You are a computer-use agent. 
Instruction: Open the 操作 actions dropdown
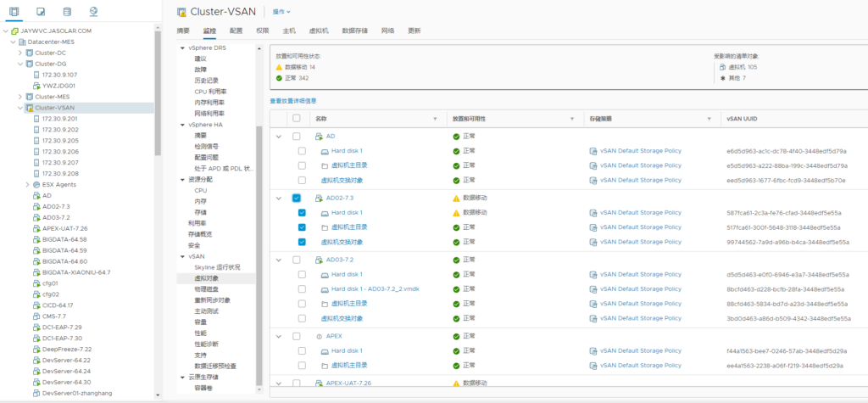tap(281, 12)
